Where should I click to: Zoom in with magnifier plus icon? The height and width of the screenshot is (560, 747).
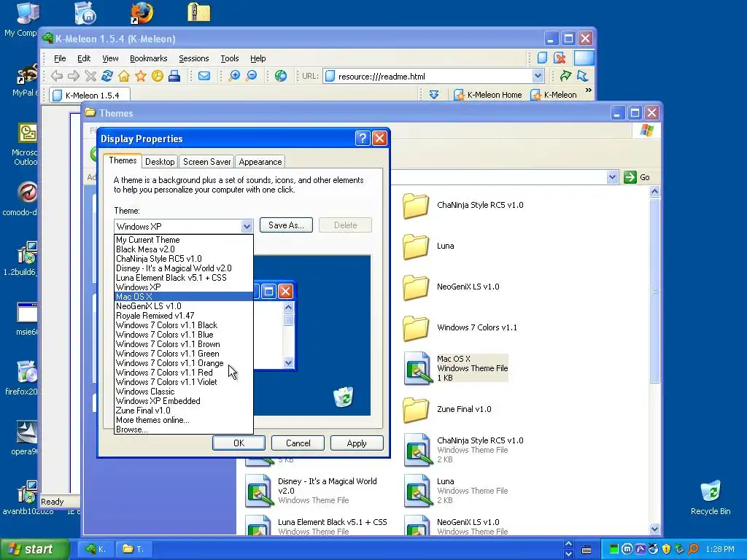coord(234,76)
